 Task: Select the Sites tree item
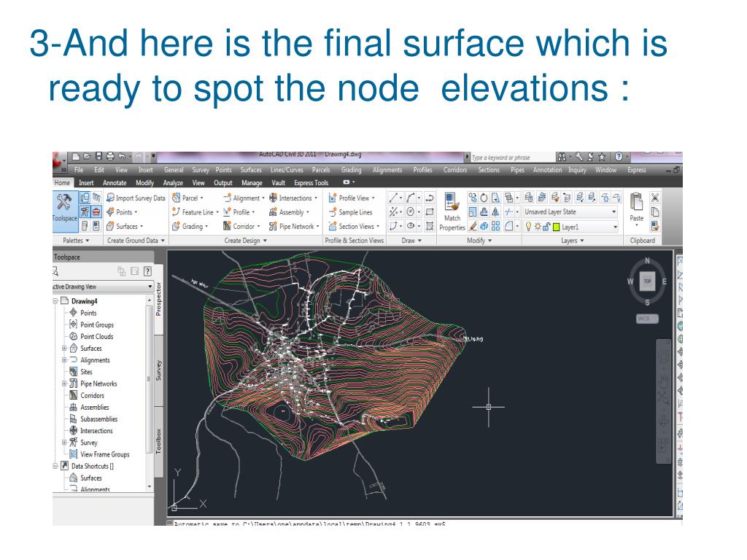86,373
